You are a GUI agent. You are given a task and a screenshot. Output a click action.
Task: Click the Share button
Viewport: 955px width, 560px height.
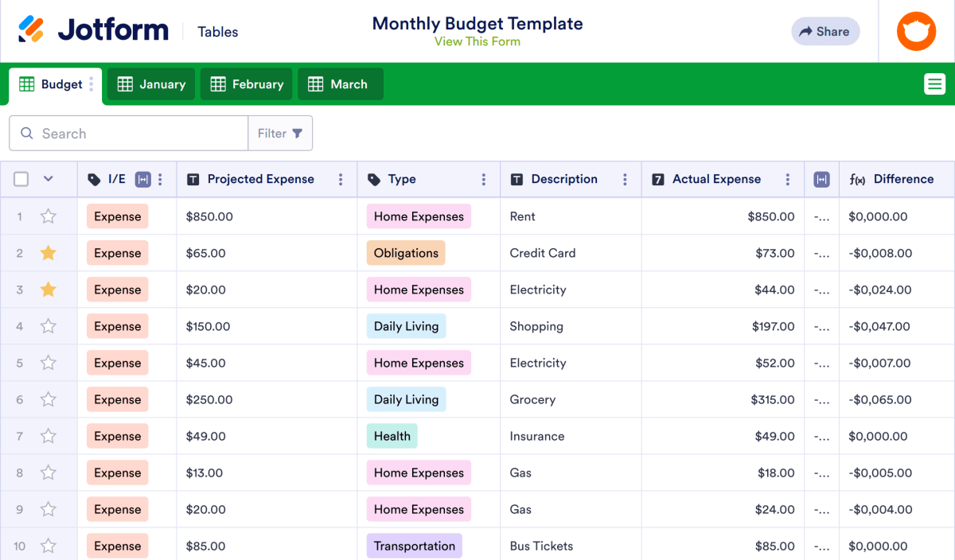pos(825,31)
